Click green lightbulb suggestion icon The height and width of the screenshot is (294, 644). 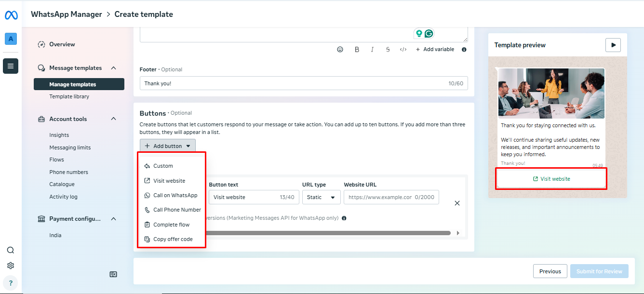[419, 34]
